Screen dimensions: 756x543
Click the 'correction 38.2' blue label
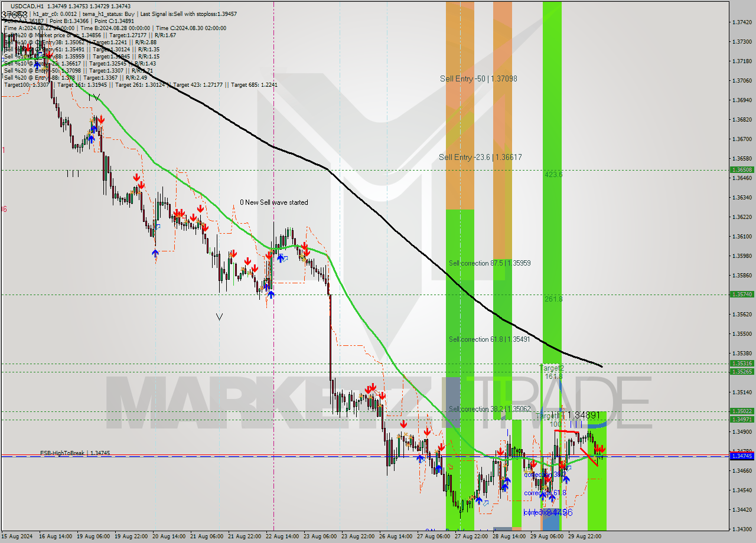pyautogui.click(x=545, y=475)
